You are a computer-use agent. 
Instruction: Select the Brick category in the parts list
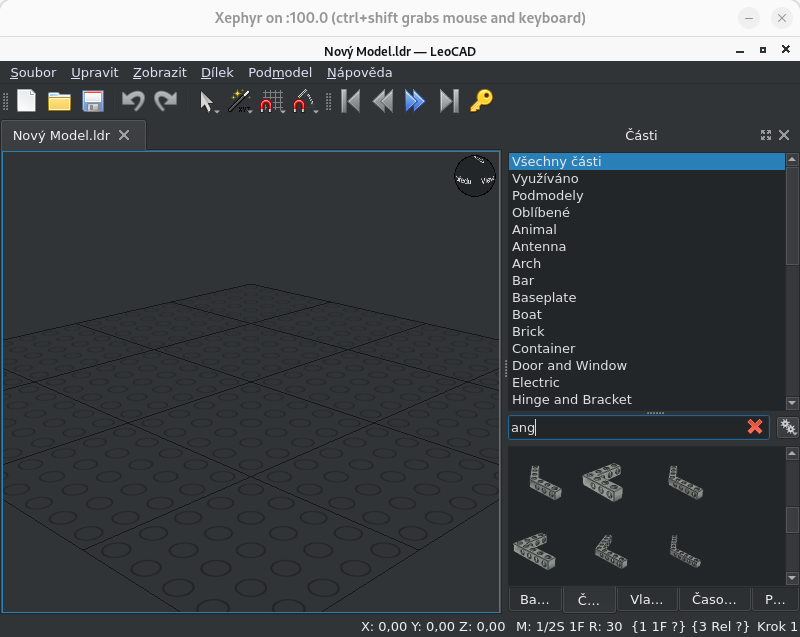pos(528,331)
